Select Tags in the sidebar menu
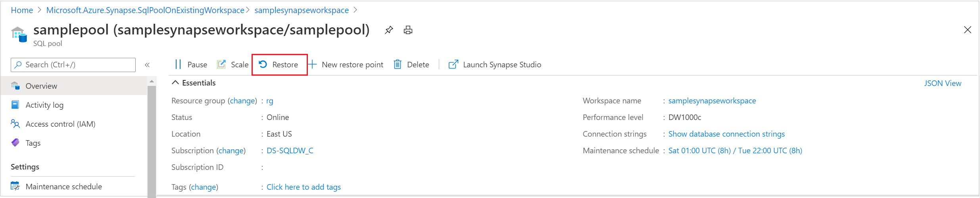The width and height of the screenshot is (980, 198). (x=33, y=143)
